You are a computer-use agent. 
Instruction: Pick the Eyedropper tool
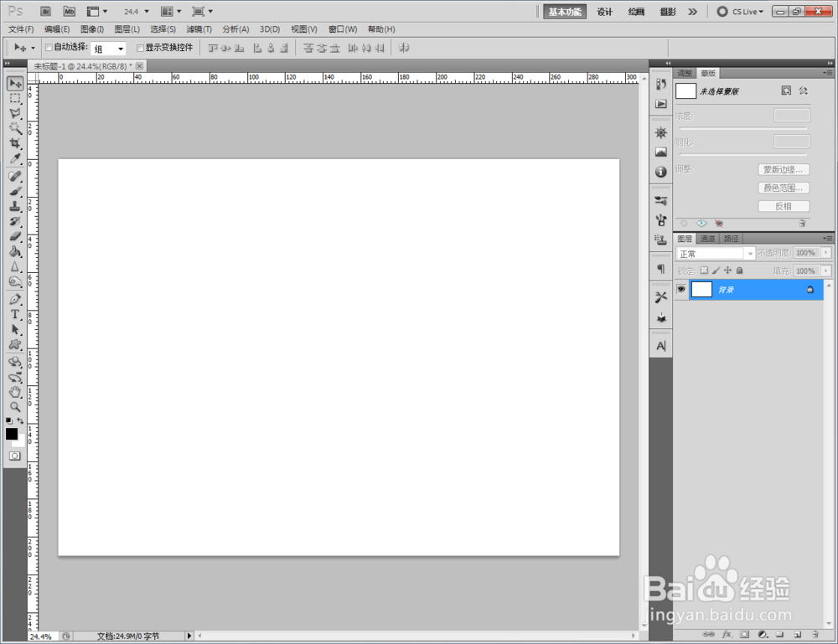(15, 158)
